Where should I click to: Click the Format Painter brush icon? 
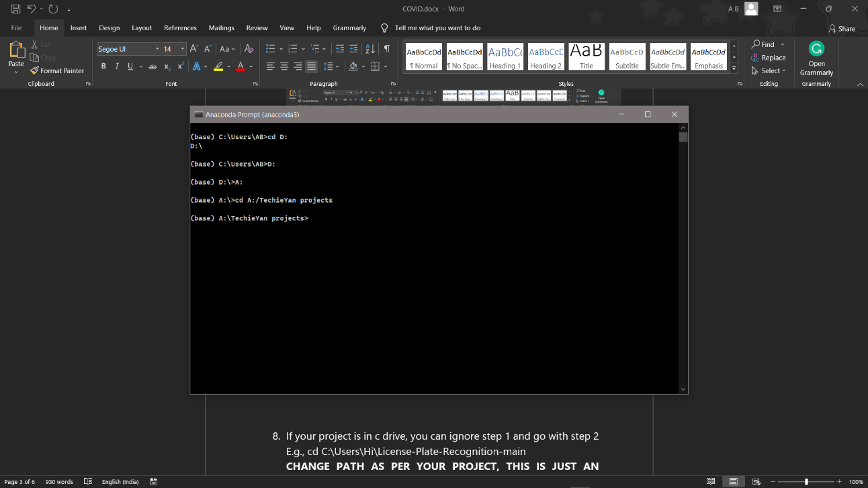click(34, 70)
